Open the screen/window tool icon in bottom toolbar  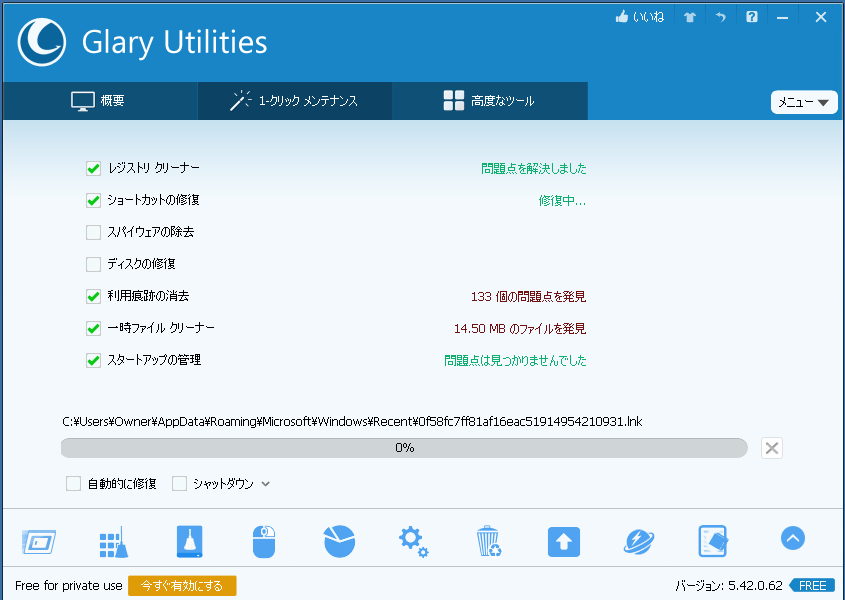39,542
